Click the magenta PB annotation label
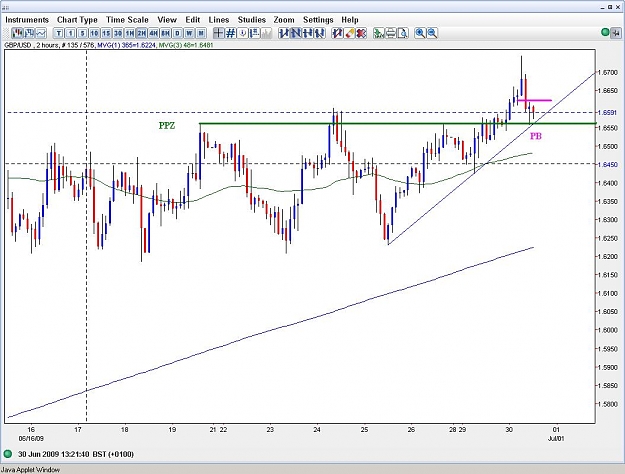Image resolution: width=625 pixels, height=474 pixels. [x=536, y=136]
